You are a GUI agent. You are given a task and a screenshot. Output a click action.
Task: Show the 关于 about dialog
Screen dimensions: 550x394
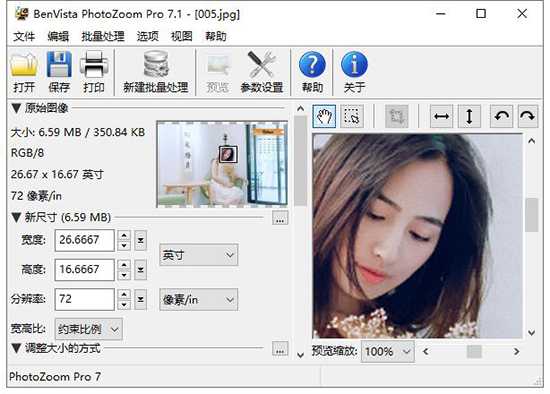point(354,72)
